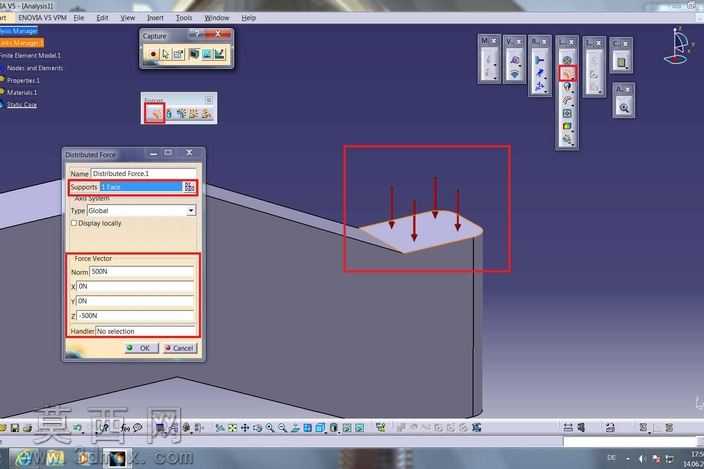The height and width of the screenshot is (469, 704).
Task: Open the Help menu
Action: pyautogui.click(x=249, y=18)
